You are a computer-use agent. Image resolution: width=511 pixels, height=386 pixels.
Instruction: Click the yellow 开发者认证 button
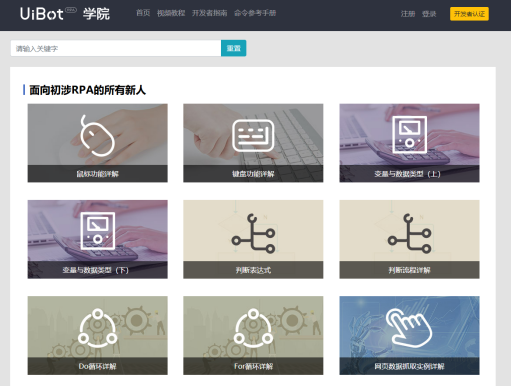[469, 14]
